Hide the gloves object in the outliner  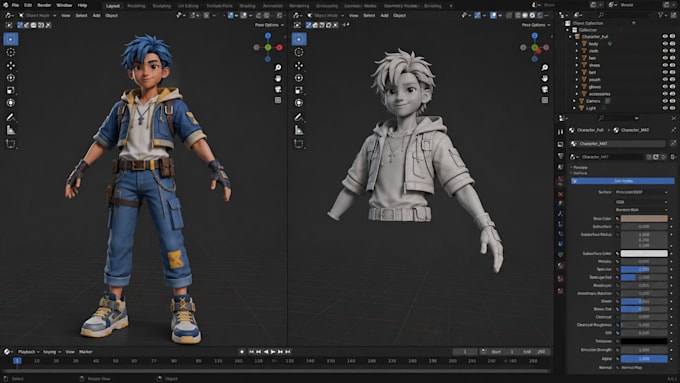[x=665, y=87]
